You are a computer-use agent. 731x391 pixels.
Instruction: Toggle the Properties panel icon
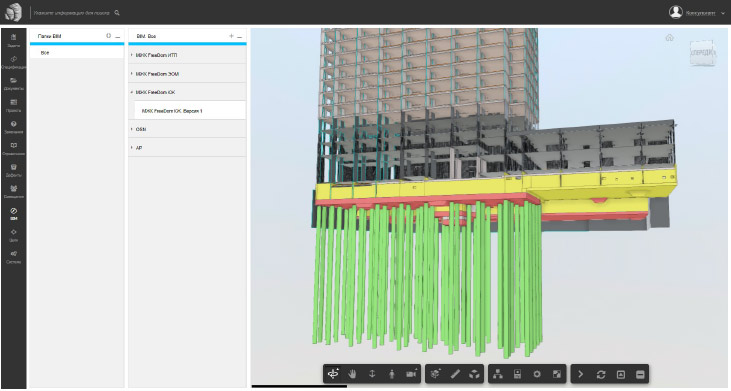click(517, 374)
